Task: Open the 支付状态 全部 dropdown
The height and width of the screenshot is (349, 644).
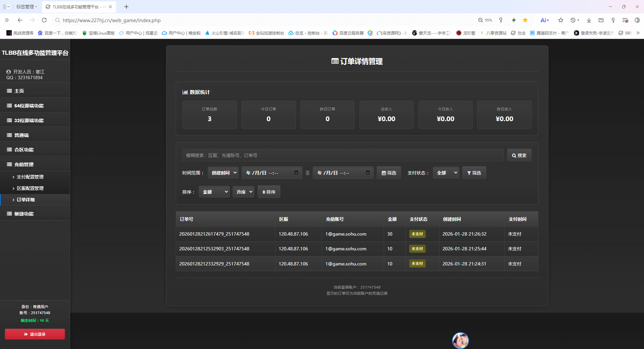Action: [446, 172]
